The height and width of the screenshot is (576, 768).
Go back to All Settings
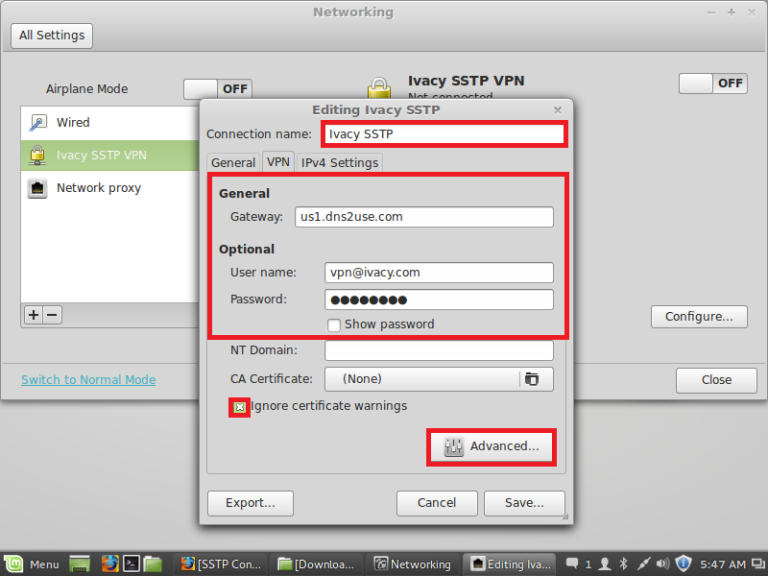click(52, 36)
